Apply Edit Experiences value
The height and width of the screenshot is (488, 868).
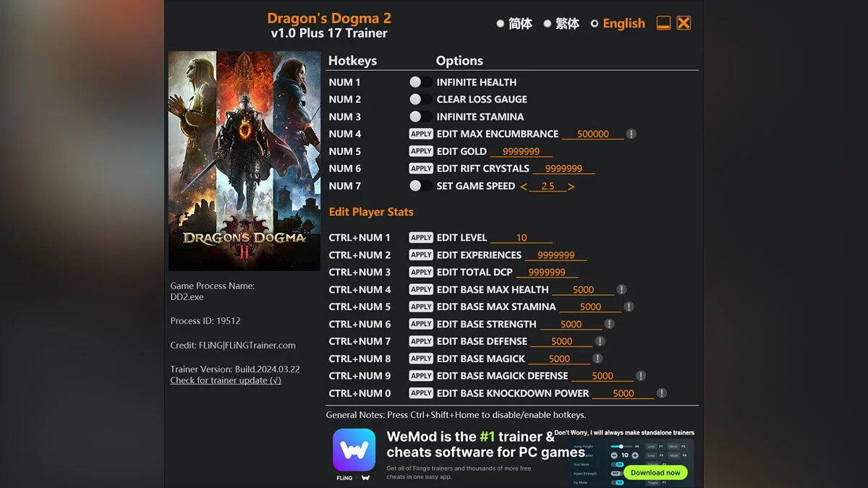(x=421, y=254)
